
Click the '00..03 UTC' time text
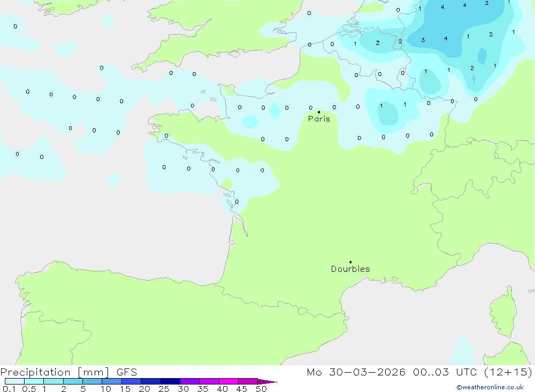click(445, 372)
